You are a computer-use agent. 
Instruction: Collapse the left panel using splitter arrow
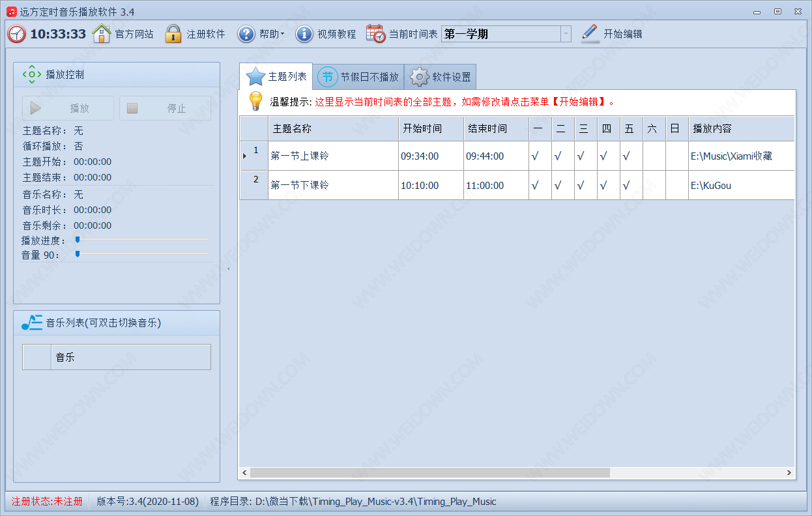[229, 268]
